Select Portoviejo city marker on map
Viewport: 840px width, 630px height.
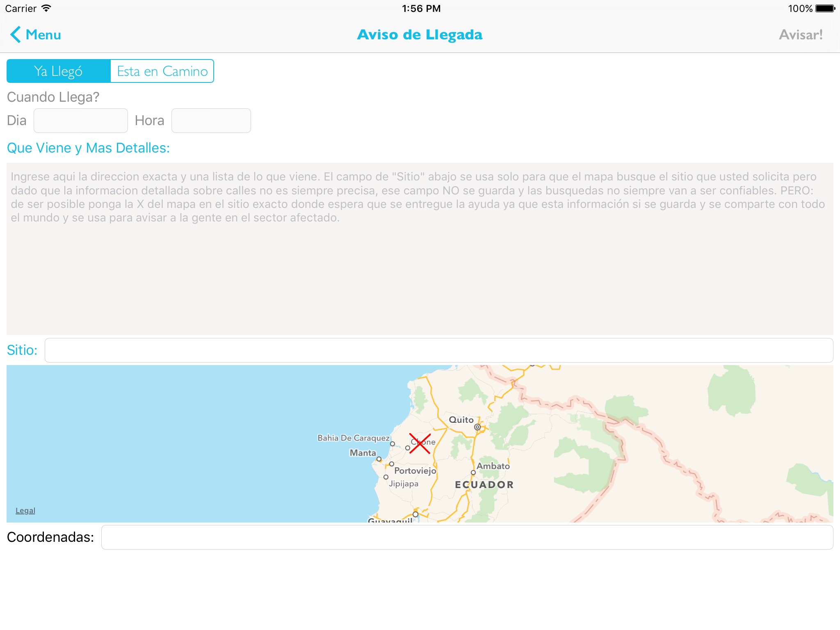click(392, 464)
